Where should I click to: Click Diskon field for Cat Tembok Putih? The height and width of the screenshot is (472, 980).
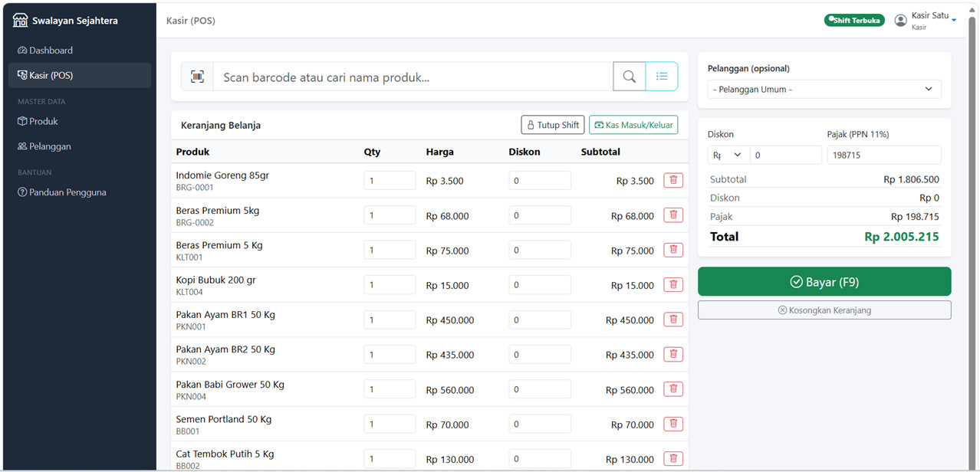click(x=540, y=459)
